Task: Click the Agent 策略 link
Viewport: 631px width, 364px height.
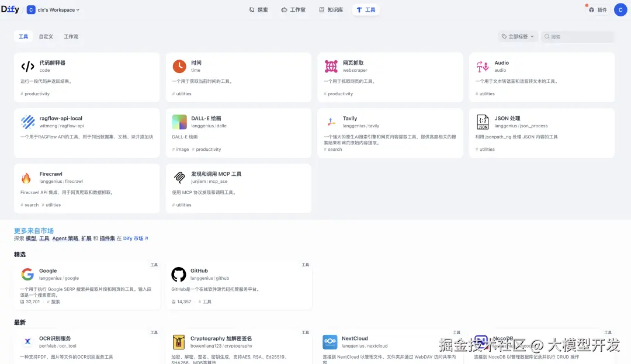Action: point(66,238)
